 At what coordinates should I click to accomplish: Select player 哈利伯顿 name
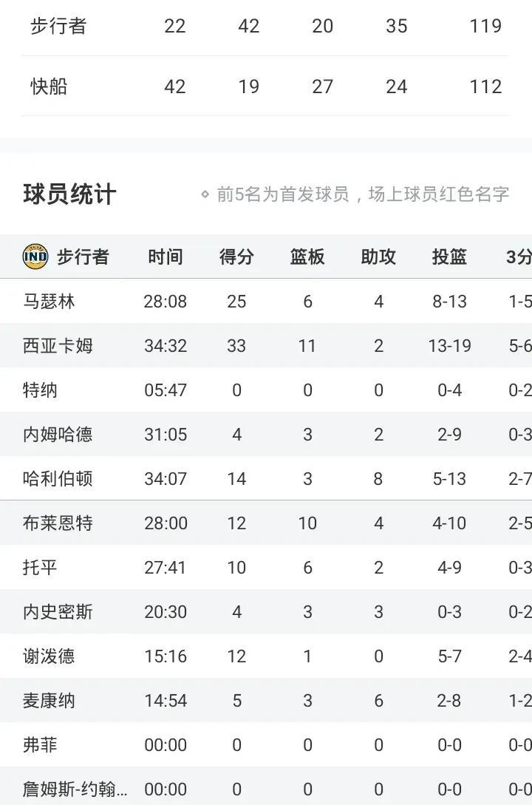coord(58,479)
